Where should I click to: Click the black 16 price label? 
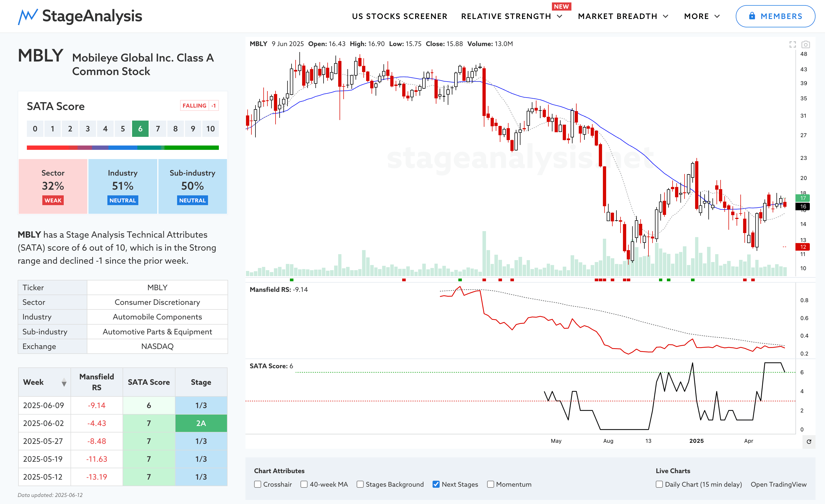[802, 206]
